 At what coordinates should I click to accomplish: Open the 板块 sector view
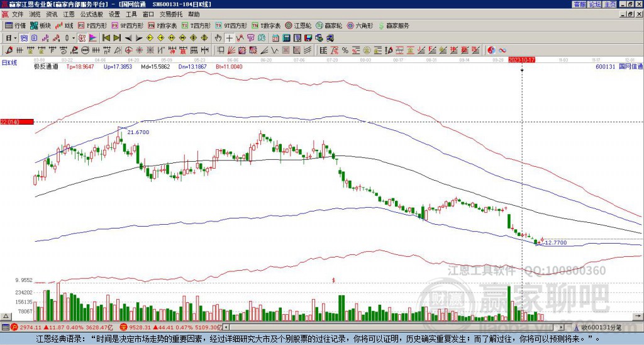pos(40,25)
